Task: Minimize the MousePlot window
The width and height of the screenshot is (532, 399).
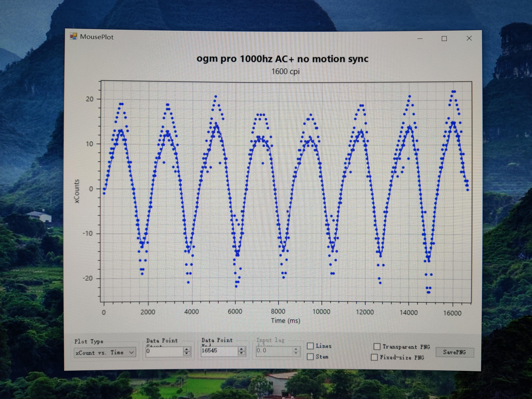Action: coord(420,38)
